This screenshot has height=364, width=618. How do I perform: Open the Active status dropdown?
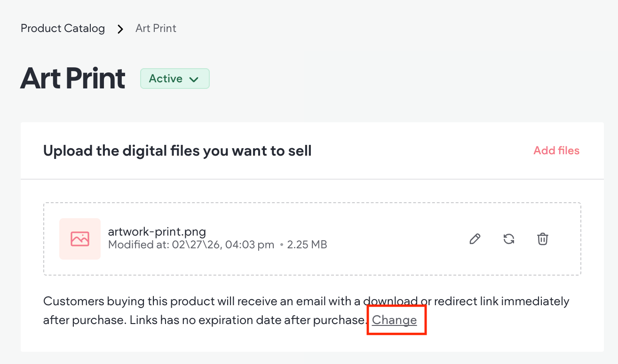coord(174,79)
